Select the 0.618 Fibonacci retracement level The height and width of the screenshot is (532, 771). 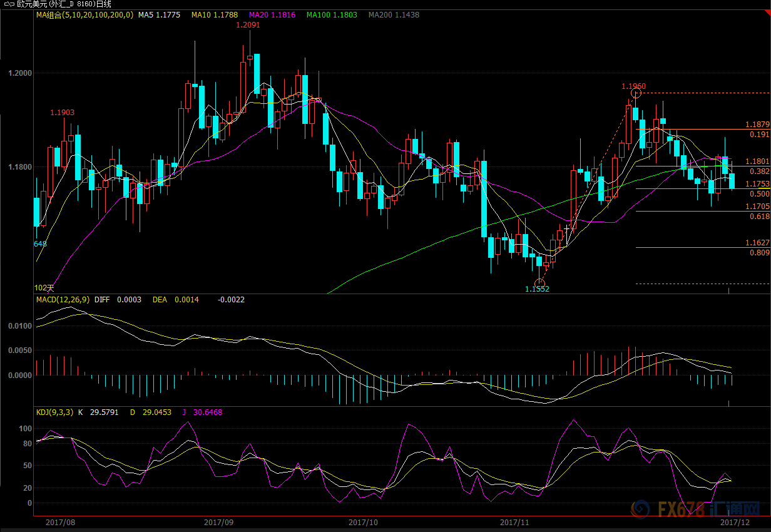[x=760, y=216]
